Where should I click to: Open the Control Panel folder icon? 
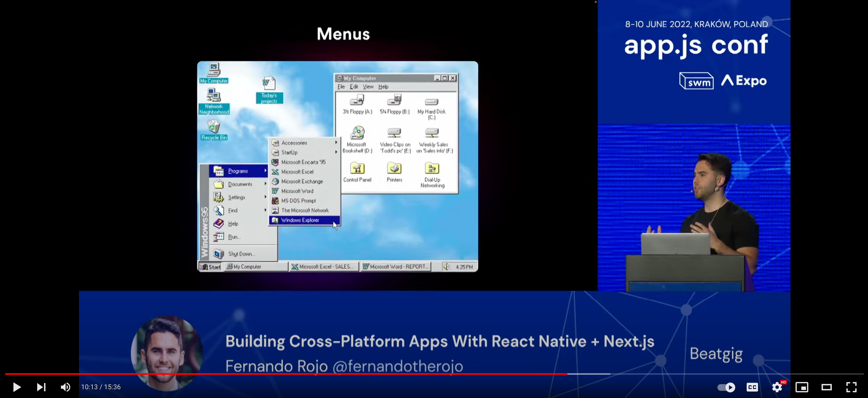pos(357,172)
